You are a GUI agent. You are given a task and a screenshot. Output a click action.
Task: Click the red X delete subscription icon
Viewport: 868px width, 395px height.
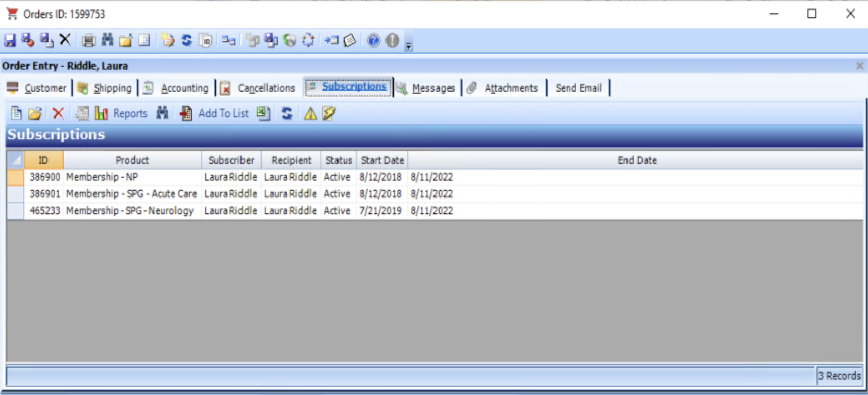pos(58,113)
